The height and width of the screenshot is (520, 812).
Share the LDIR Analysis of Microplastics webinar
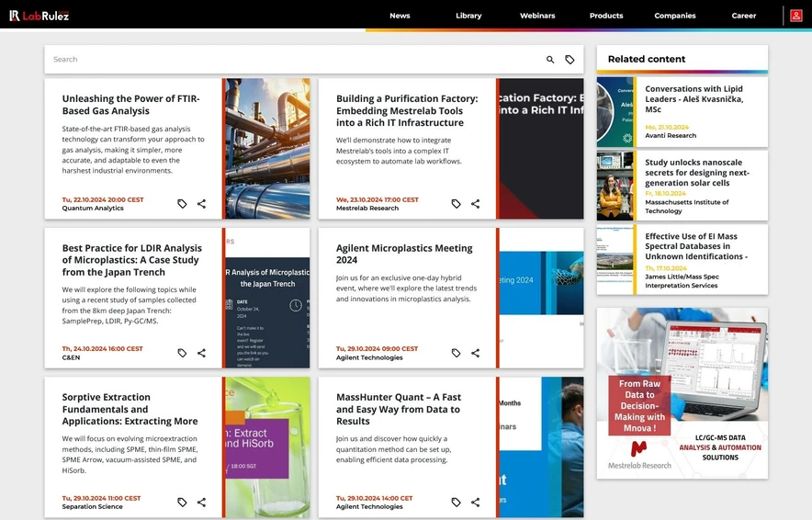tap(201, 353)
